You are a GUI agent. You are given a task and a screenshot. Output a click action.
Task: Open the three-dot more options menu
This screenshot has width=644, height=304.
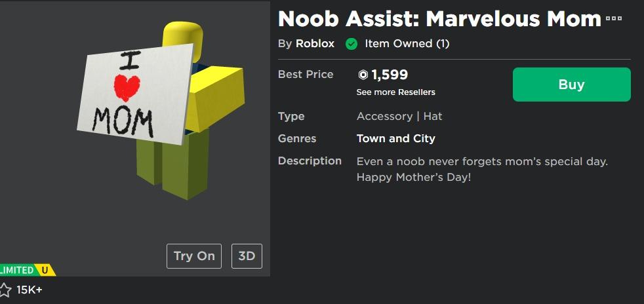point(614,18)
